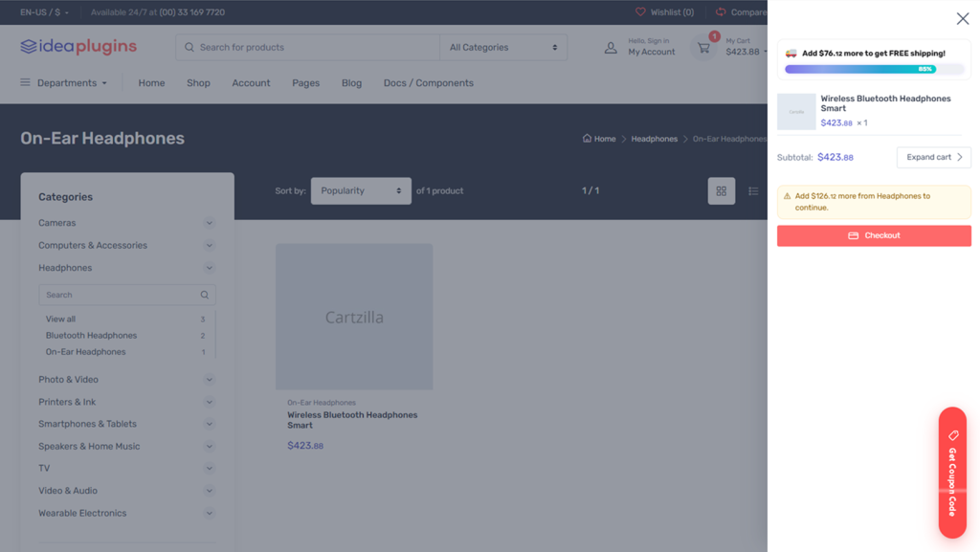Viewport: 980px width, 552px height.
Task: Click the free shipping truck icon
Action: click(x=791, y=53)
